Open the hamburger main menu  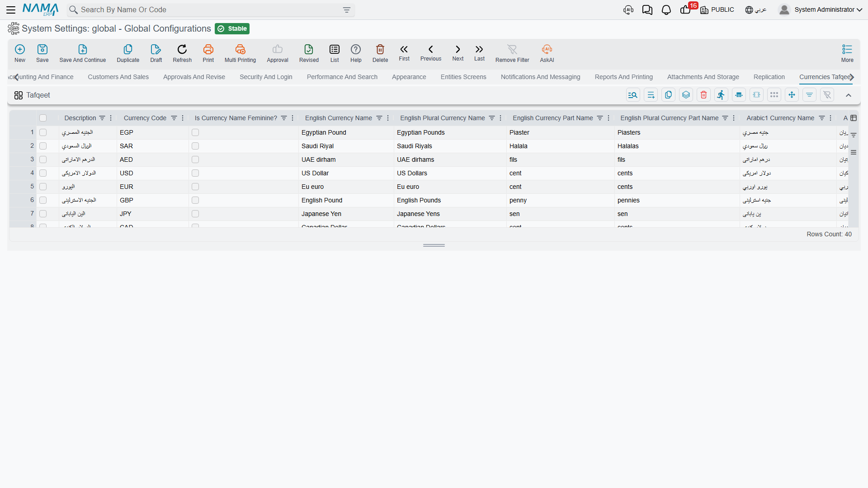11,9
